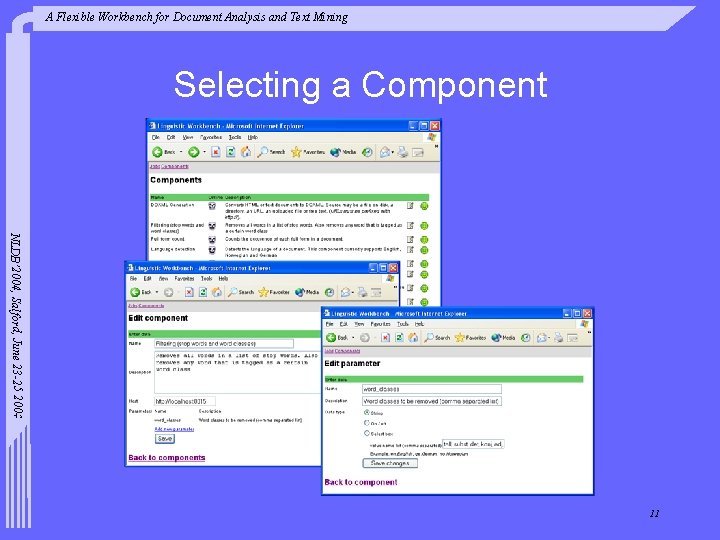
Task: Open Tools menu in Components window
Action: [235, 137]
